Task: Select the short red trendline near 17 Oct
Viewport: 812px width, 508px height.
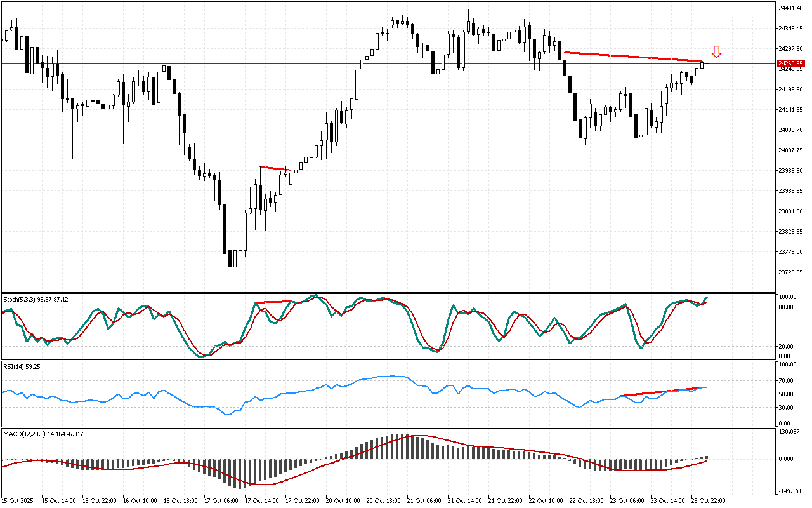Action: pos(275,168)
